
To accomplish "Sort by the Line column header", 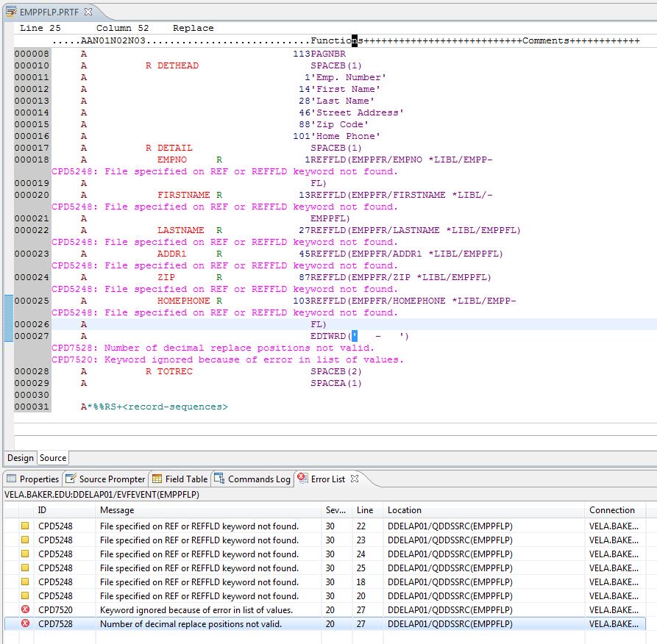I will coord(365,510).
